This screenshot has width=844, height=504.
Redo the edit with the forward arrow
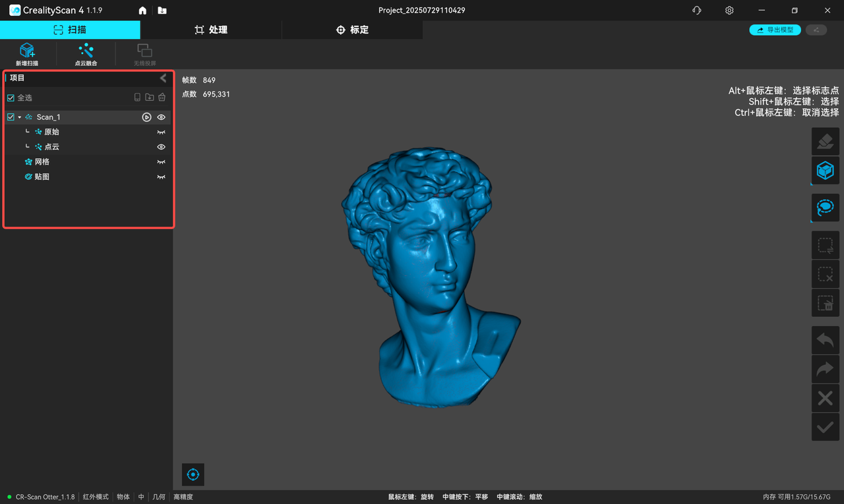coord(825,369)
